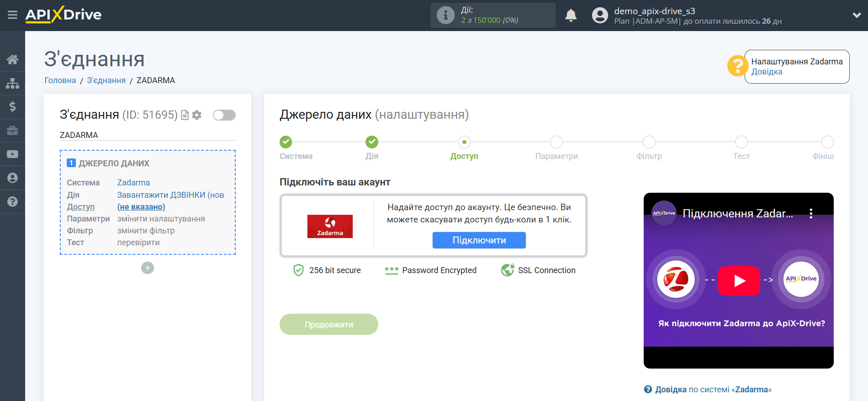Click the actions counter 2 з 150'000

[x=489, y=20]
